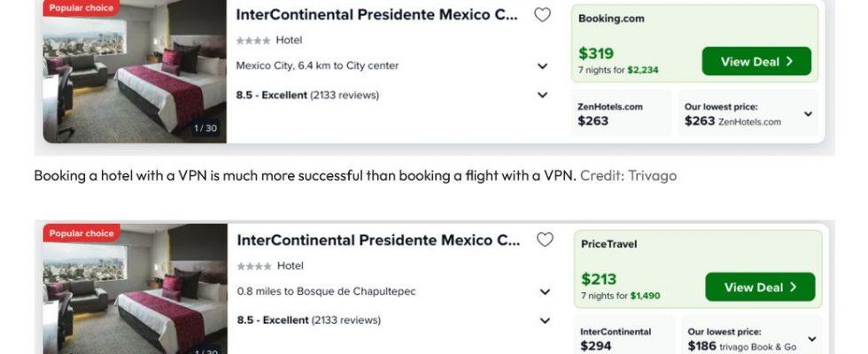Screen dimensions: 868x354
Task: Select the InterContinental $294 offer tile
Action: [x=624, y=335]
